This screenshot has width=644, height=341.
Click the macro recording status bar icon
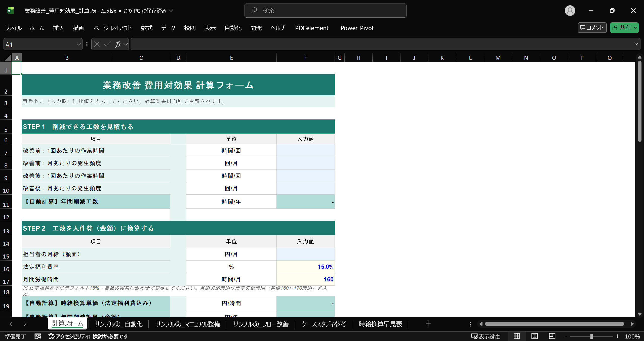[38, 336]
